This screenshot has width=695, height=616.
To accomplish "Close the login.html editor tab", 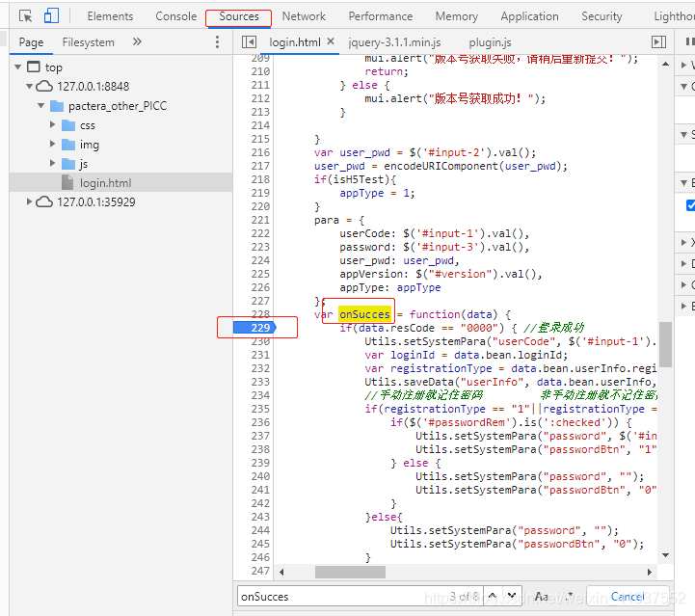I will pyautogui.click(x=331, y=41).
